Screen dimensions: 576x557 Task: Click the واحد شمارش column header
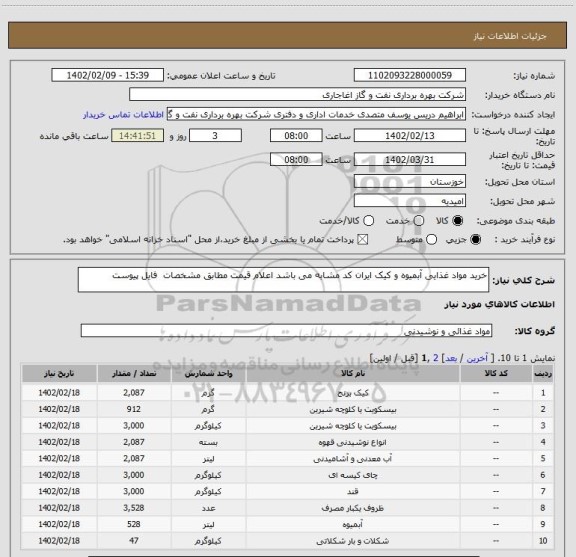pos(208,373)
